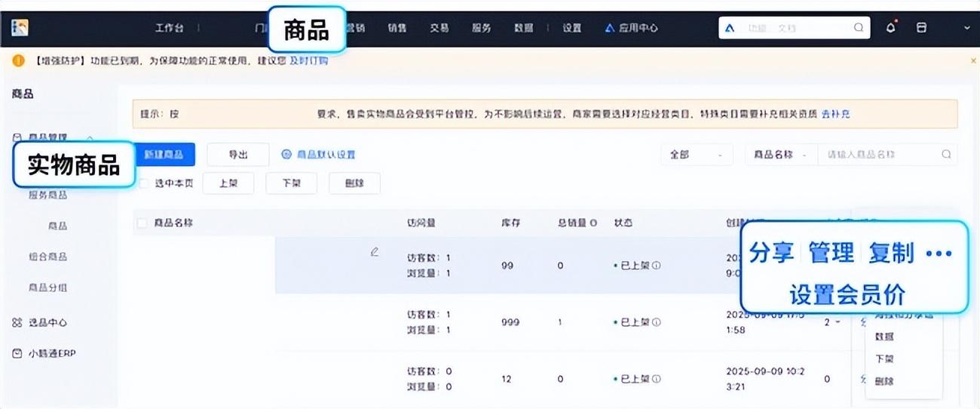The image size is (980, 409).
Task: Click the 导出 button
Action: point(238,154)
